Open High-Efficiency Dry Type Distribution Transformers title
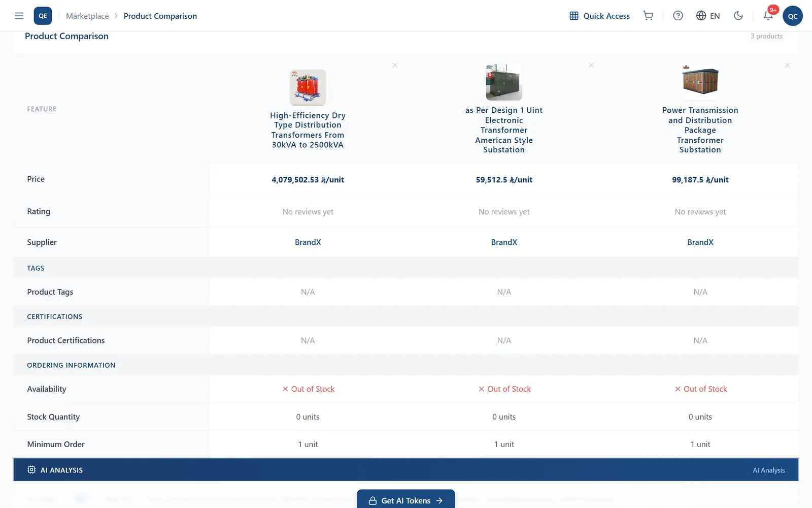 [308, 130]
